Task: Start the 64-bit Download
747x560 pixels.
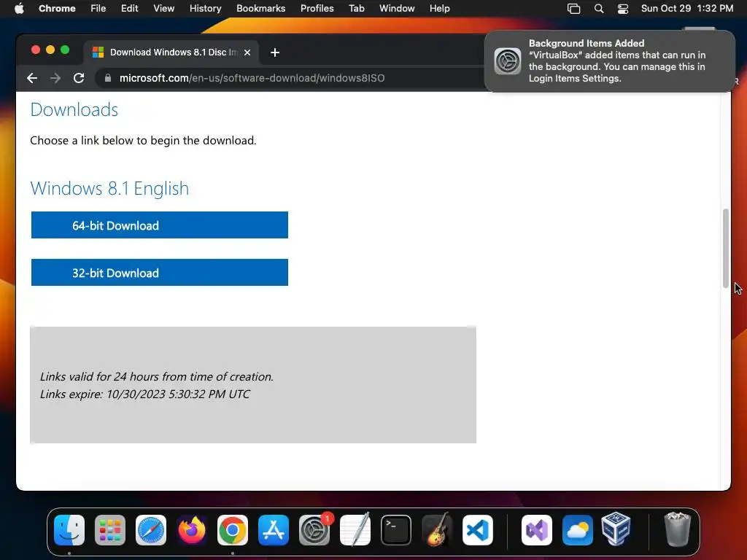Action: click(x=160, y=225)
